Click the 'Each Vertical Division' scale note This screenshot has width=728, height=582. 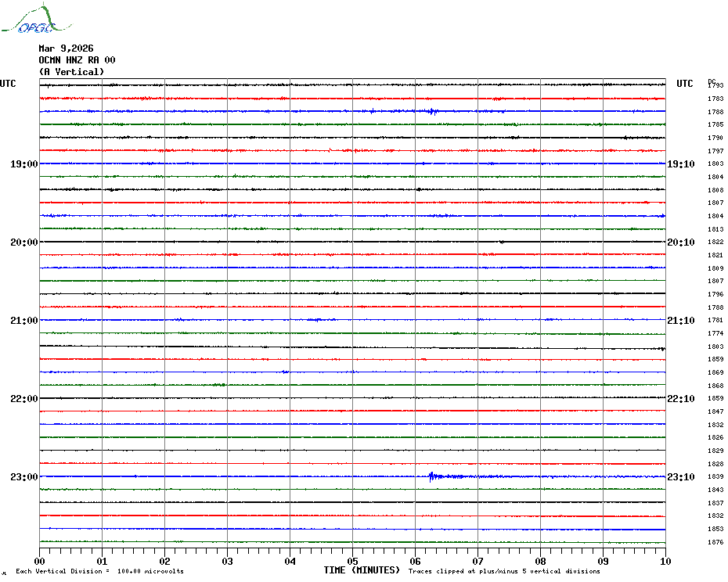coord(99,571)
